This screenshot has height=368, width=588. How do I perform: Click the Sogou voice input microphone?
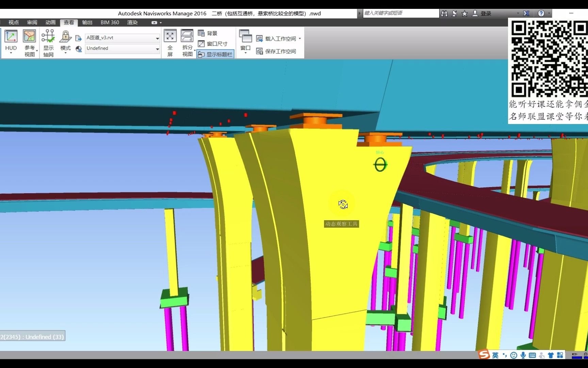click(x=523, y=355)
